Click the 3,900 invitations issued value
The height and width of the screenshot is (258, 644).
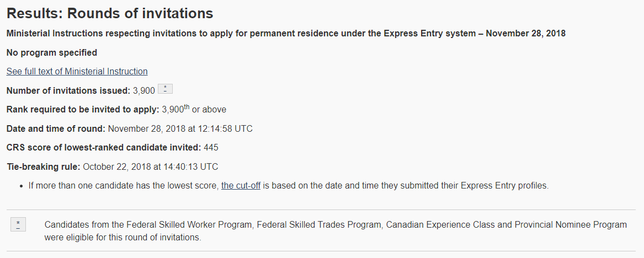tap(144, 90)
